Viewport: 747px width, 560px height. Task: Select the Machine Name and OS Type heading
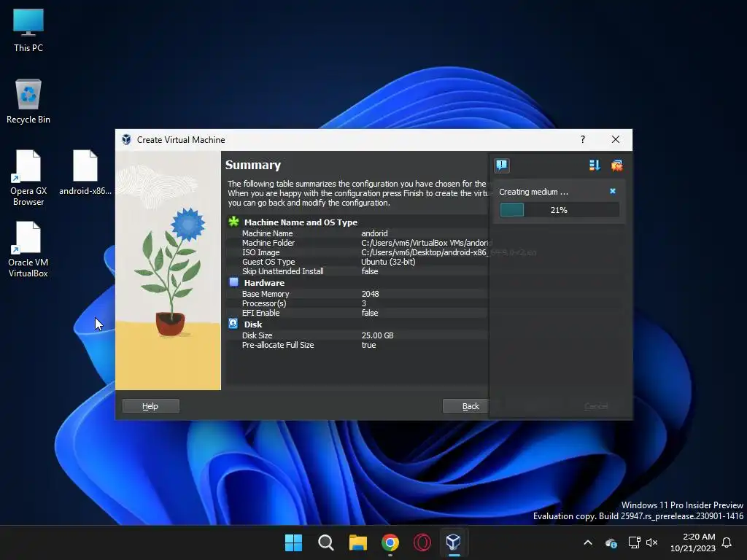tap(301, 222)
